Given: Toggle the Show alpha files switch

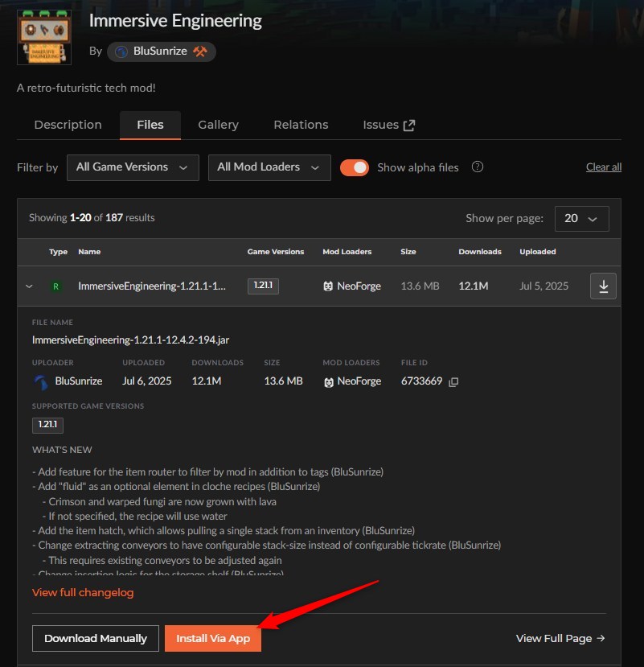Looking at the screenshot, I should click(x=354, y=167).
